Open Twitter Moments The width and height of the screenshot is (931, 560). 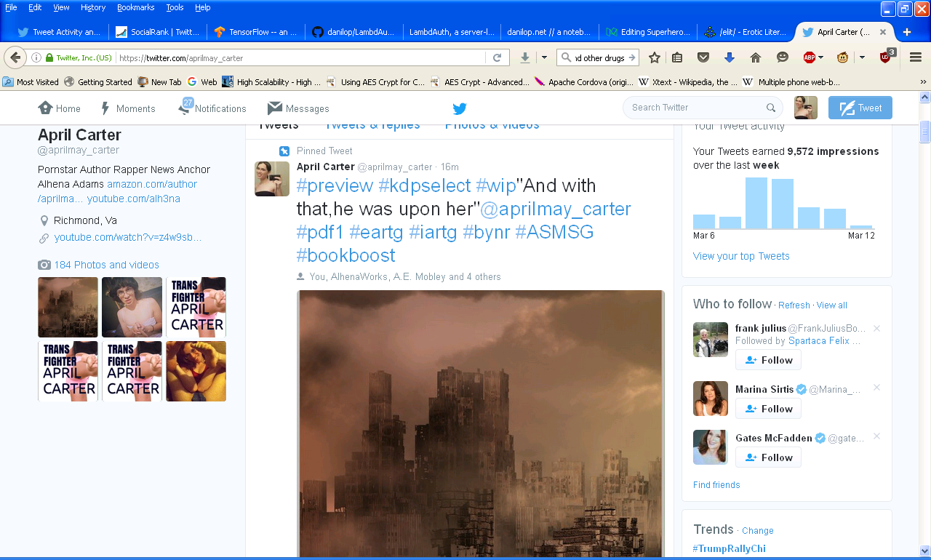[x=127, y=108]
